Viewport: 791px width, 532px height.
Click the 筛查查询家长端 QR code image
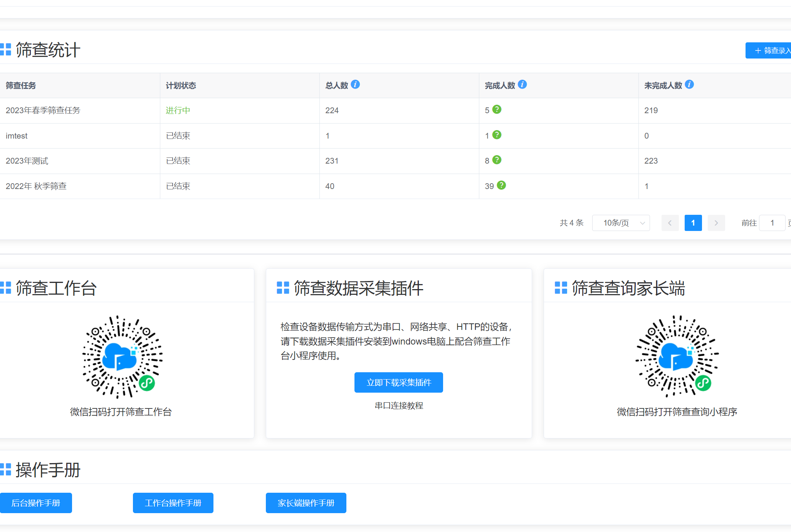tap(677, 356)
